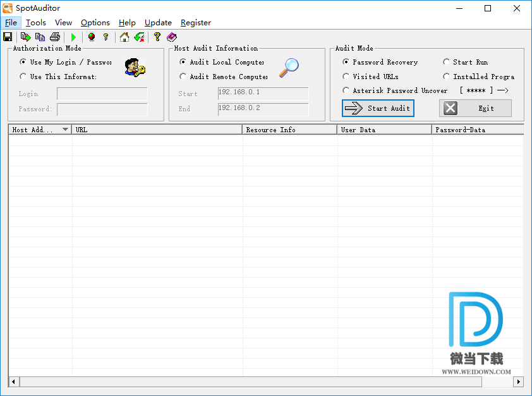Select Audit Remote Computer option
The image size is (532, 396).
pyautogui.click(x=224, y=77)
